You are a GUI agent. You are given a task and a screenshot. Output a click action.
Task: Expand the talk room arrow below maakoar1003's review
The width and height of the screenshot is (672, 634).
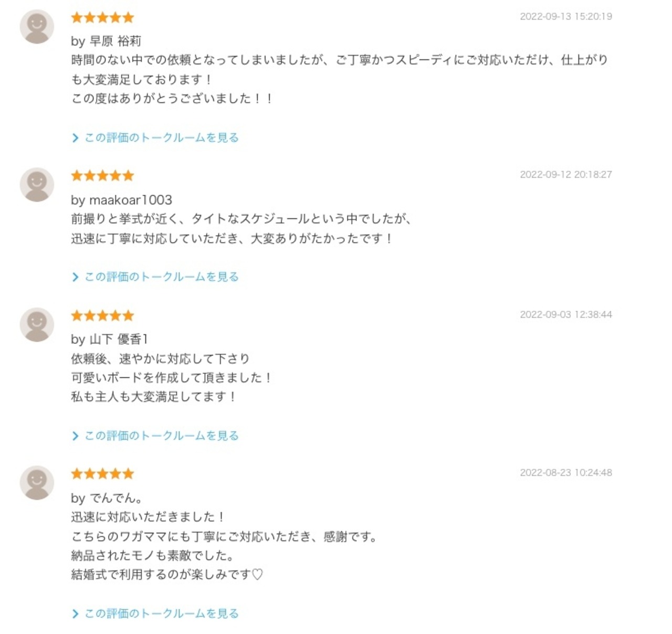[x=75, y=277]
